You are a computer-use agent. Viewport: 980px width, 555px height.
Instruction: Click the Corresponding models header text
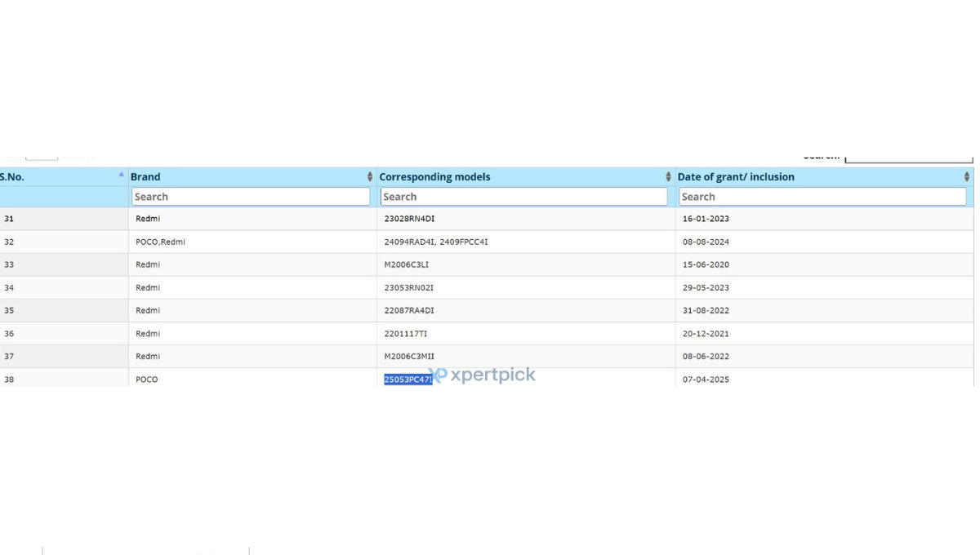pos(434,177)
